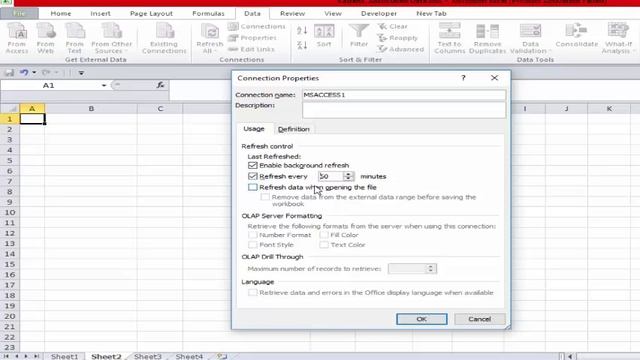Click the Insert Function fx icon
The width and height of the screenshot is (640, 360).
pyautogui.click(x=160, y=85)
